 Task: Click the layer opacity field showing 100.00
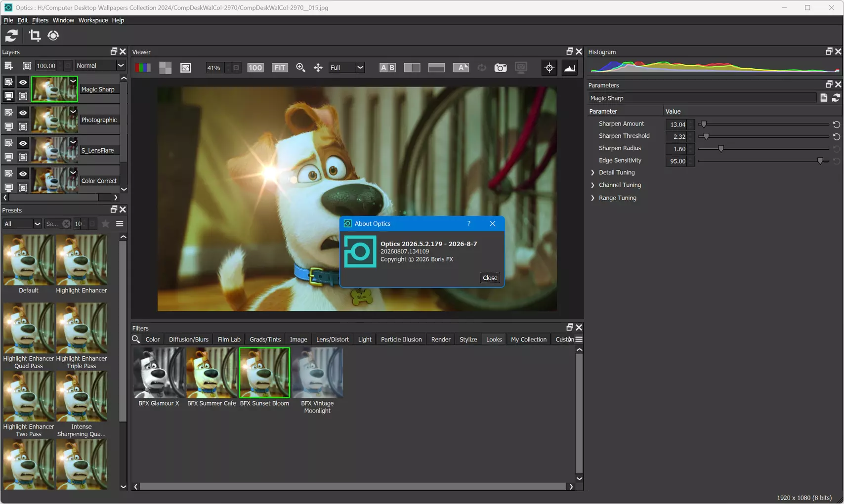point(46,66)
